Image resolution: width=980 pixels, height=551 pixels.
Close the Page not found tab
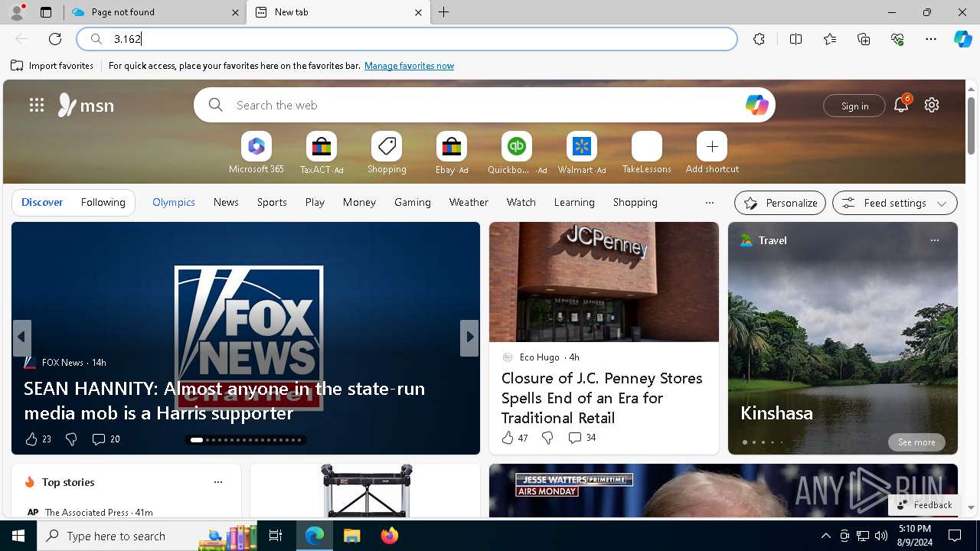click(236, 12)
